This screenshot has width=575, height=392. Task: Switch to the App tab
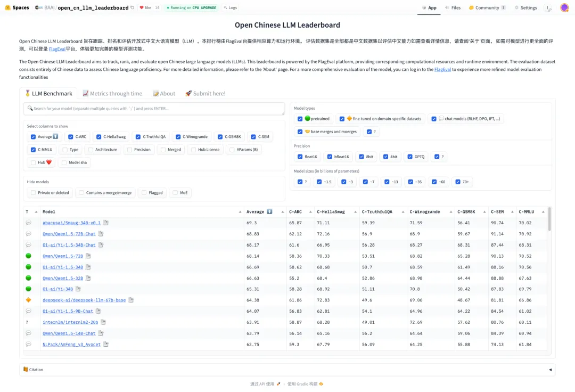(x=429, y=7)
